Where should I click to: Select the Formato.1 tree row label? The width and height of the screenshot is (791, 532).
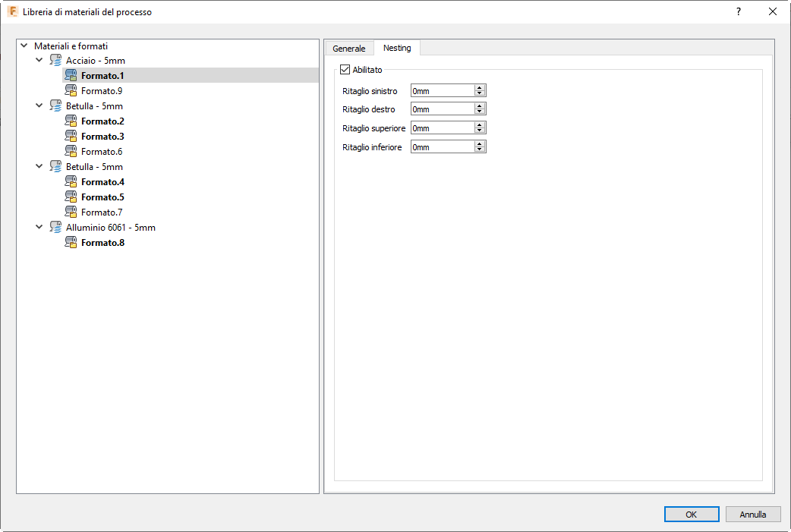click(x=102, y=76)
